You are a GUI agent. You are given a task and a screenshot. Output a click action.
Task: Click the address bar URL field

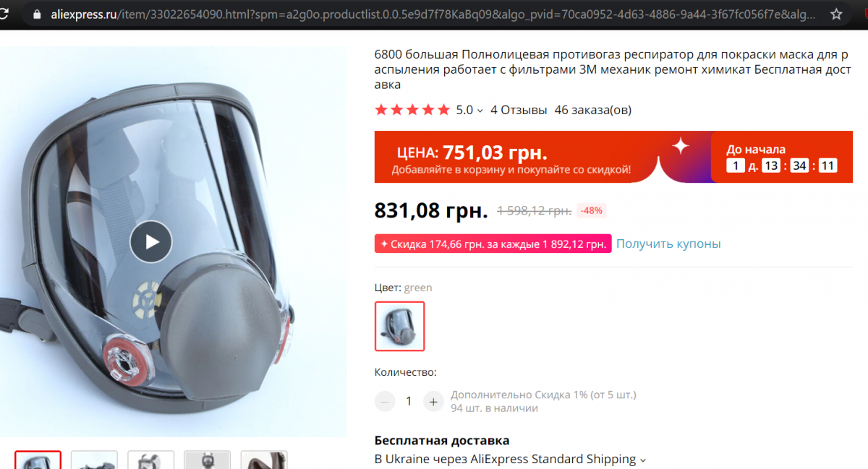(x=434, y=14)
